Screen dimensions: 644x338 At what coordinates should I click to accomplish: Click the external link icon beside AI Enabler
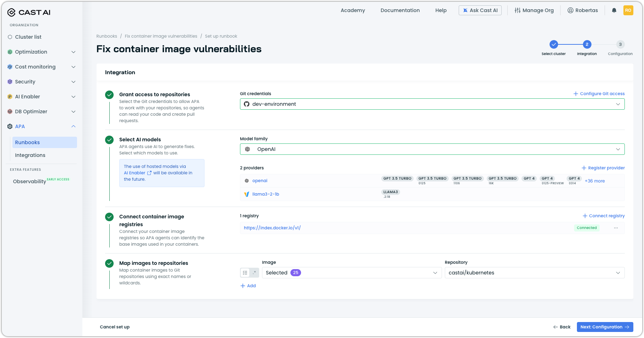(149, 173)
